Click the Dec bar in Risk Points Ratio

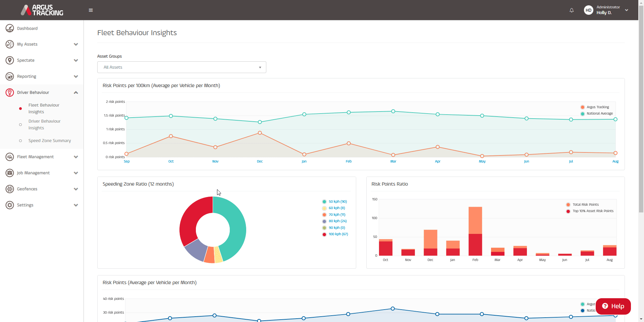[430, 243]
